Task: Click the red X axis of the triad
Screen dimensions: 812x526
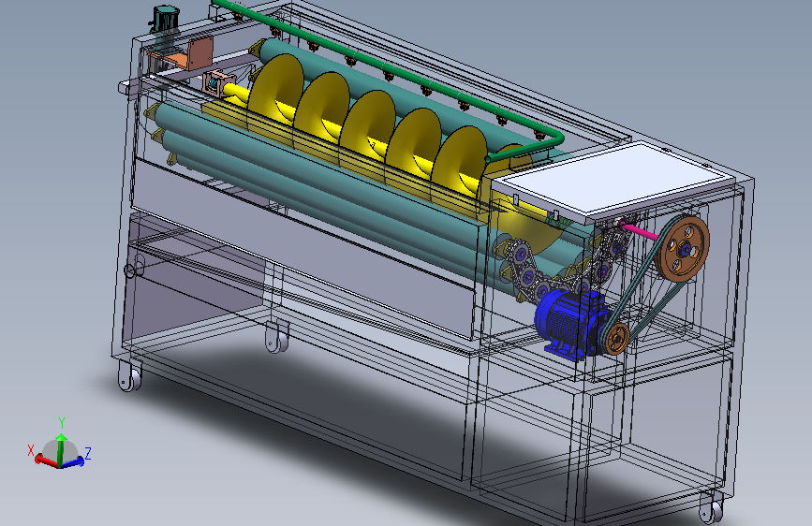Action: tap(46, 460)
